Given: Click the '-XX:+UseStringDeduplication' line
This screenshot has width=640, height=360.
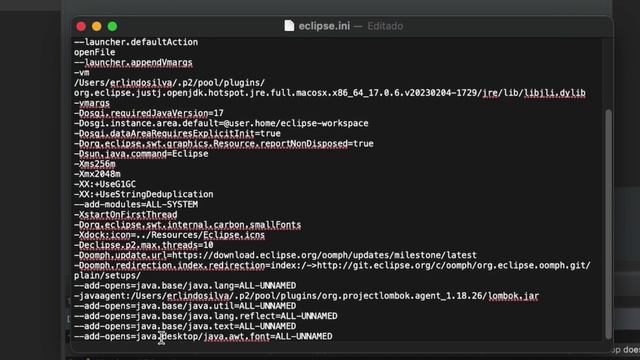Looking at the screenshot, I should pos(144,194).
